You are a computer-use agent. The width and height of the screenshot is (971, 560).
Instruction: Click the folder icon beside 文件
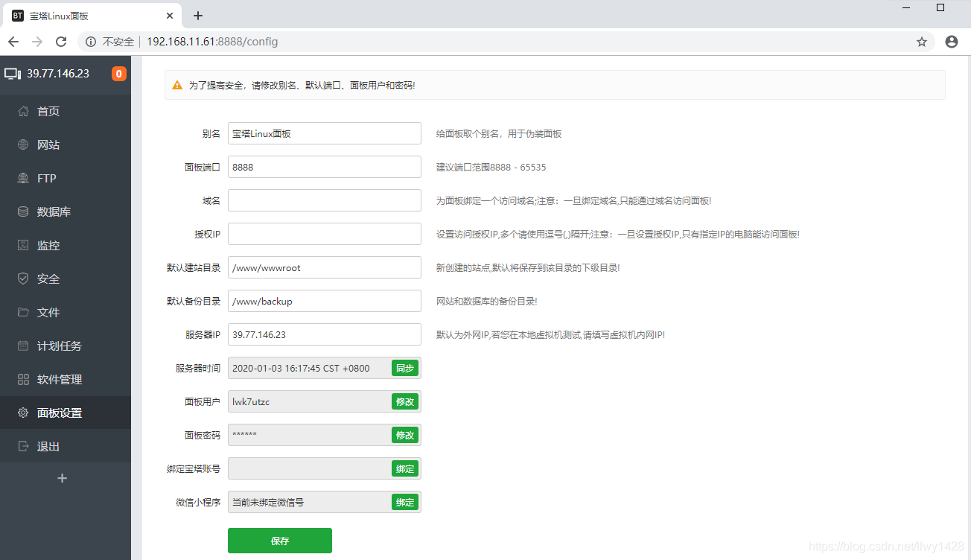point(23,312)
